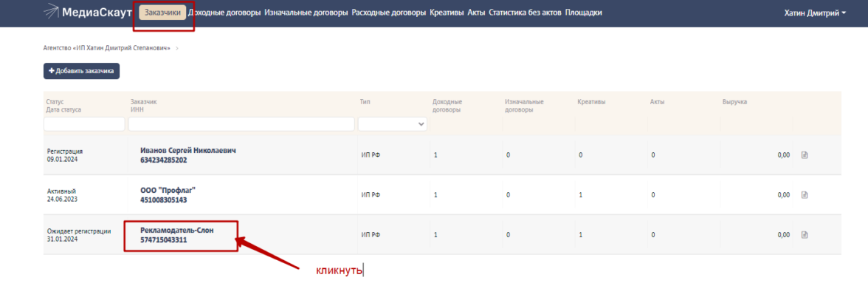The height and width of the screenshot is (303, 868).
Task: Open document icon for ООО "Профлаг"
Action: (x=805, y=195)
